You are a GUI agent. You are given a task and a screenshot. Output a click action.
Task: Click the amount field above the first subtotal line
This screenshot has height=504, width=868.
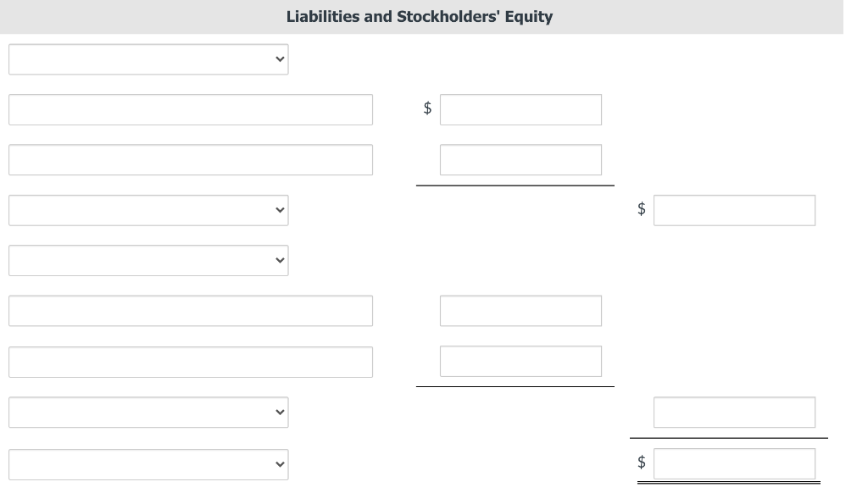(520, 160)
